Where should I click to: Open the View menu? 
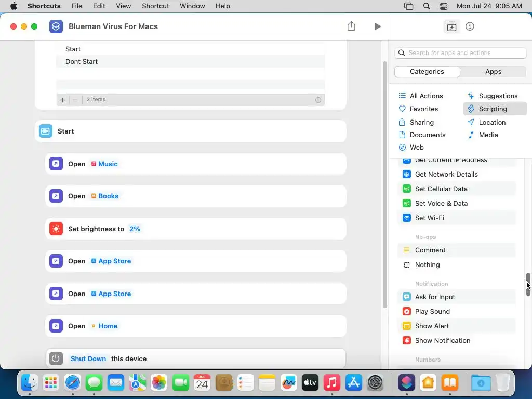click(x=123, y=6)
